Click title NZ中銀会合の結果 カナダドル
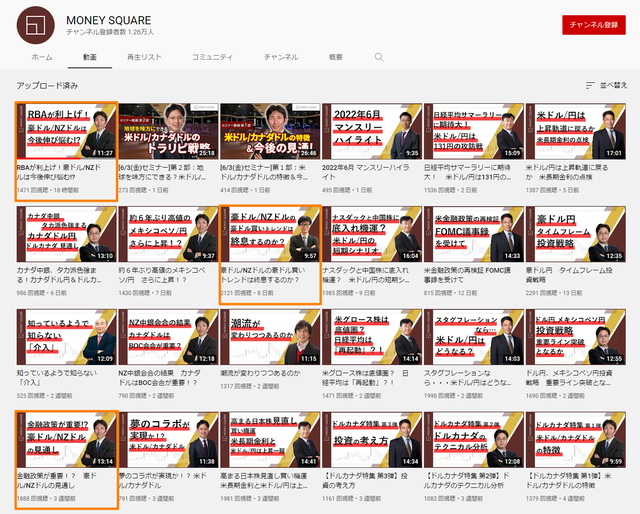 point(160,378)
